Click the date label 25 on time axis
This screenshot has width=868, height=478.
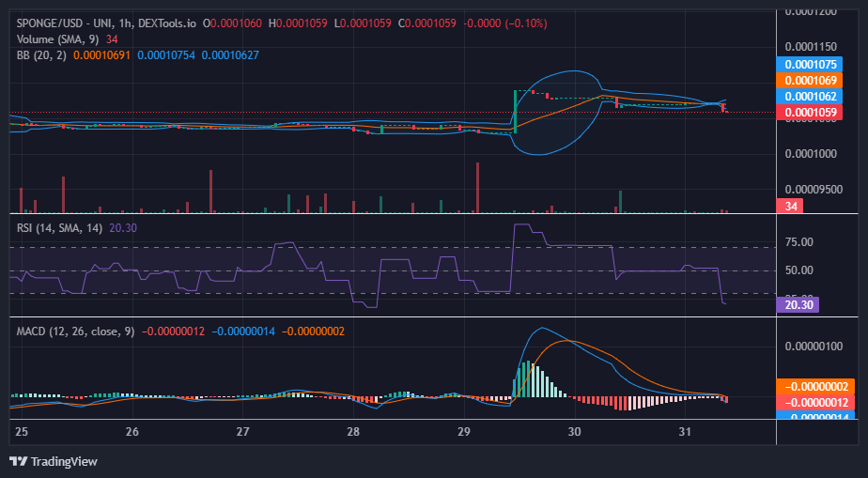click(22, 432)
